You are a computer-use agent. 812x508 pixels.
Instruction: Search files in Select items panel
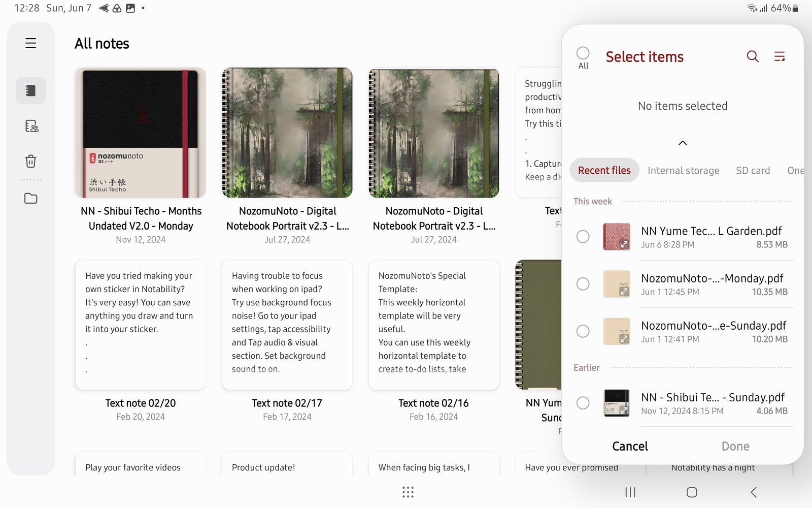[753, 56]
